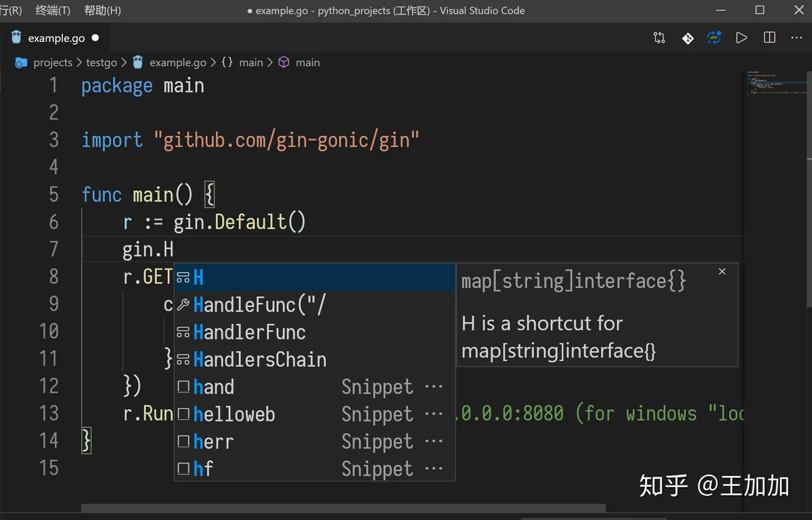Click the wrench icon beside HandleFunc suggestion
The height and width of the screenshot is (520, 812).
point(183,305)
